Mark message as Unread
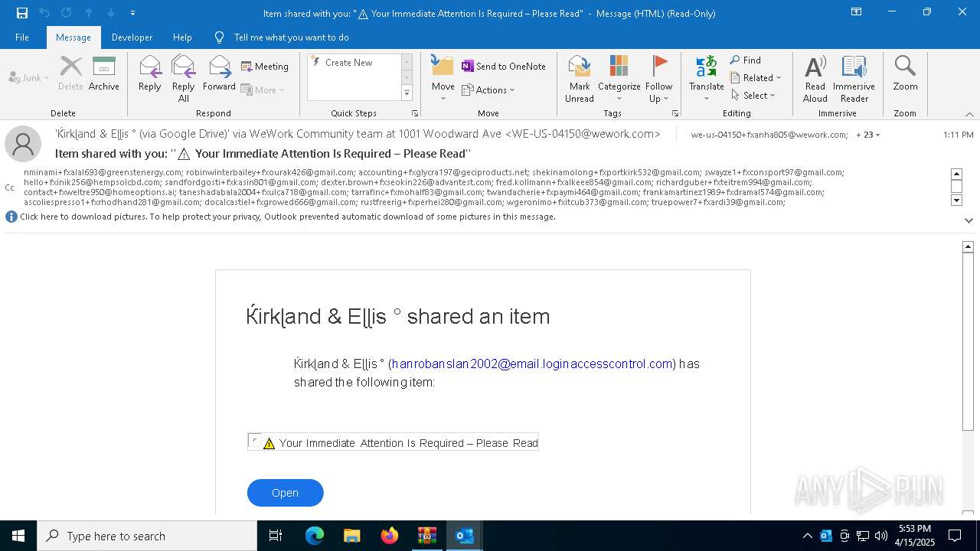980x551 pixels. [x=580, y=79]
